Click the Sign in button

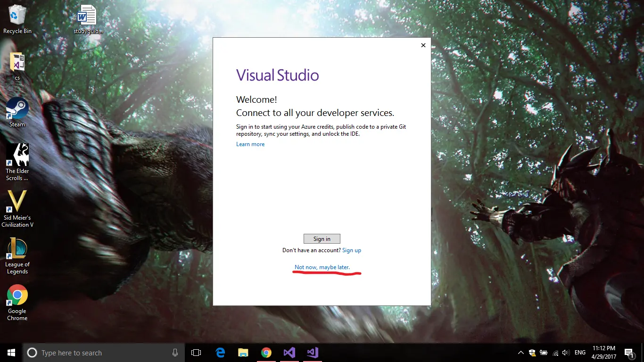322,239
